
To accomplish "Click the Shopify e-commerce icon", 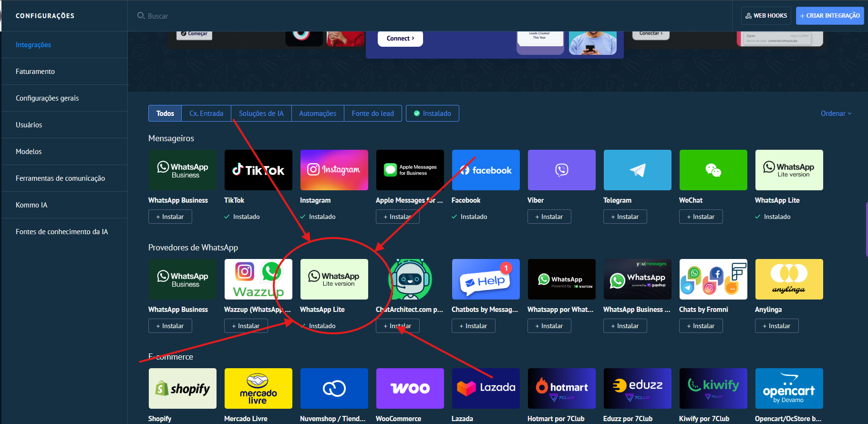I will (x=182, y=388).
